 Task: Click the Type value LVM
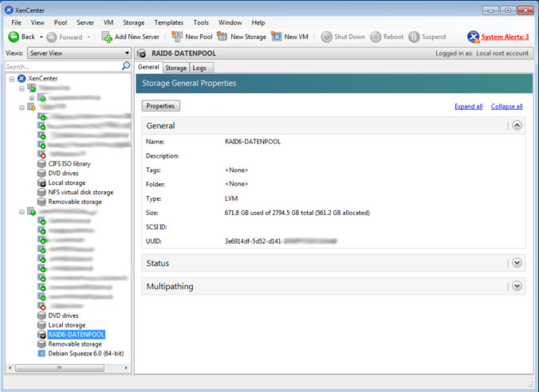(x=231, y=198)
